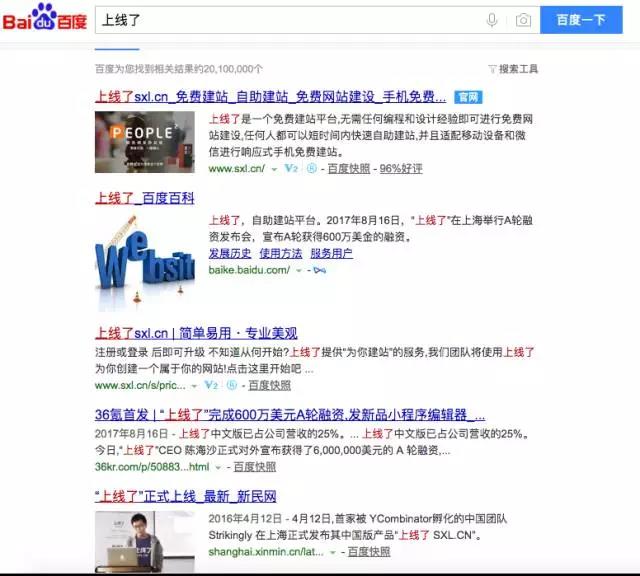Open 上线了_百度百科 result title
The image size is (640, 576).
point(144,198)
